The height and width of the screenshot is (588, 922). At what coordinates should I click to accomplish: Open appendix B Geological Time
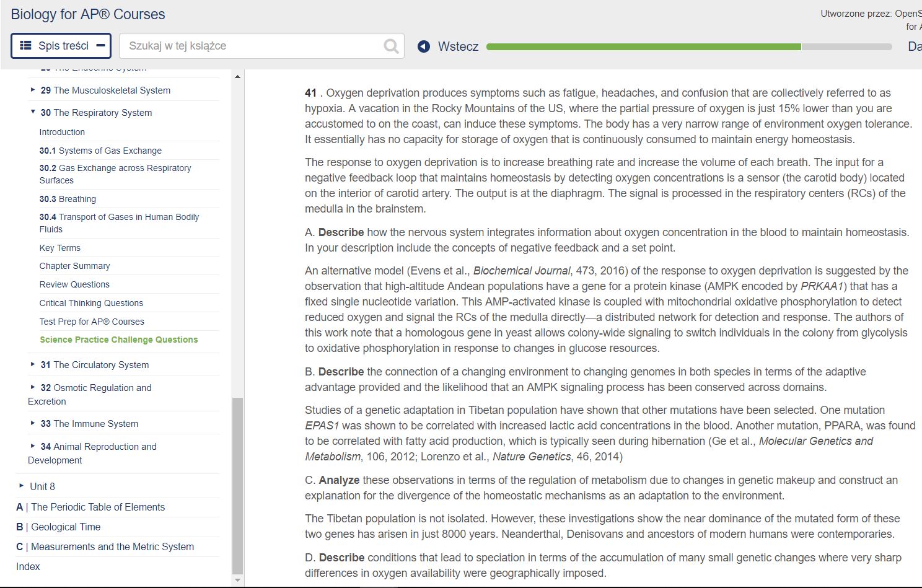coord(58,527)
